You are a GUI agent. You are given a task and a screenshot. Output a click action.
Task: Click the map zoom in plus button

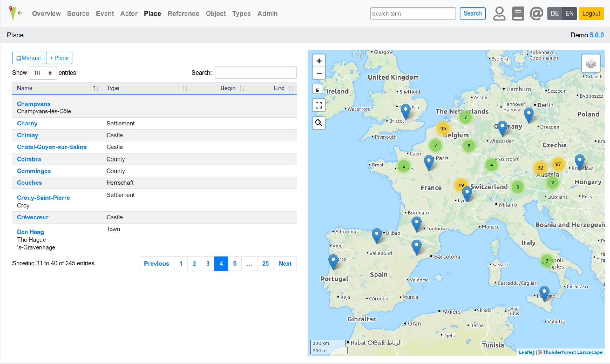coord(319,61)
